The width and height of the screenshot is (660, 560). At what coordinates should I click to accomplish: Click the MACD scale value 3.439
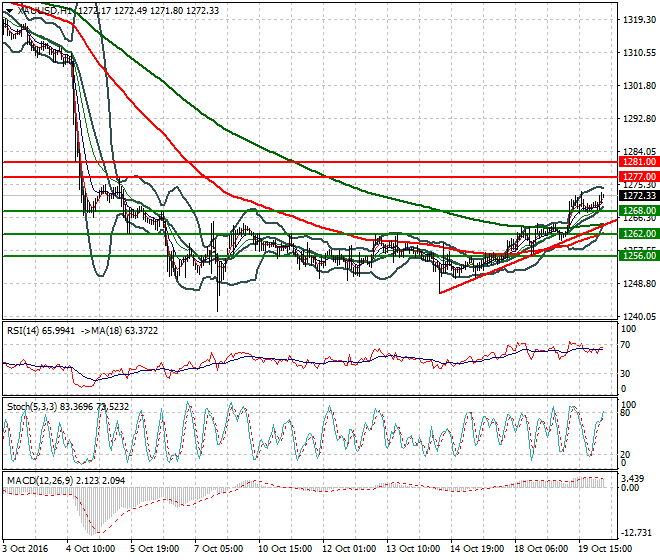(x=632, y=479)
